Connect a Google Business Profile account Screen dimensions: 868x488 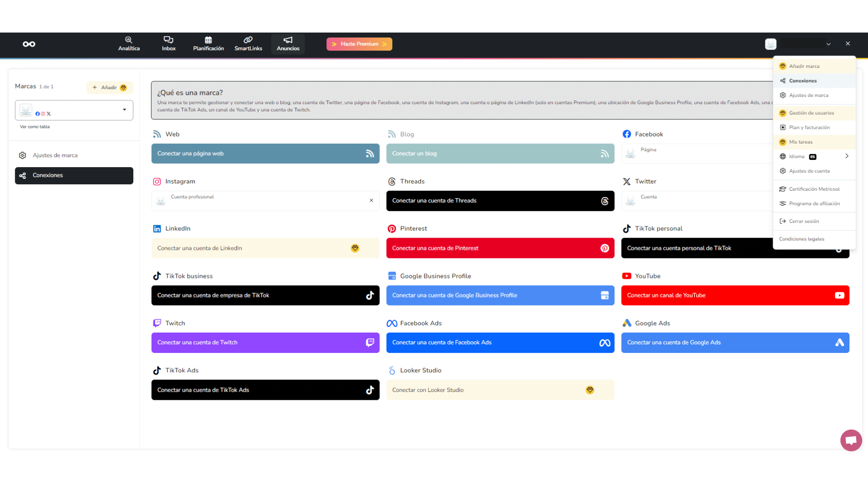[500, 296]
